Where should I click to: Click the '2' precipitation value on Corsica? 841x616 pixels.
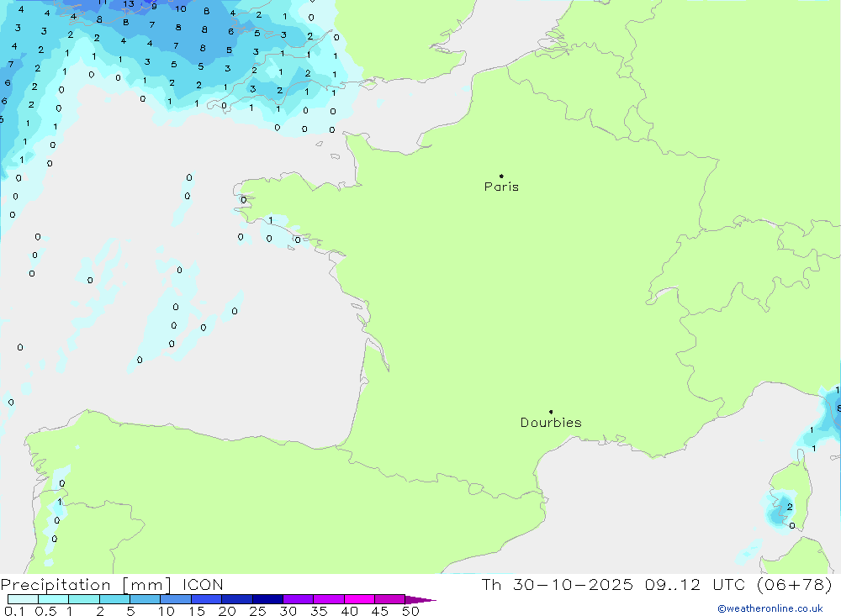tap(790, 507)
